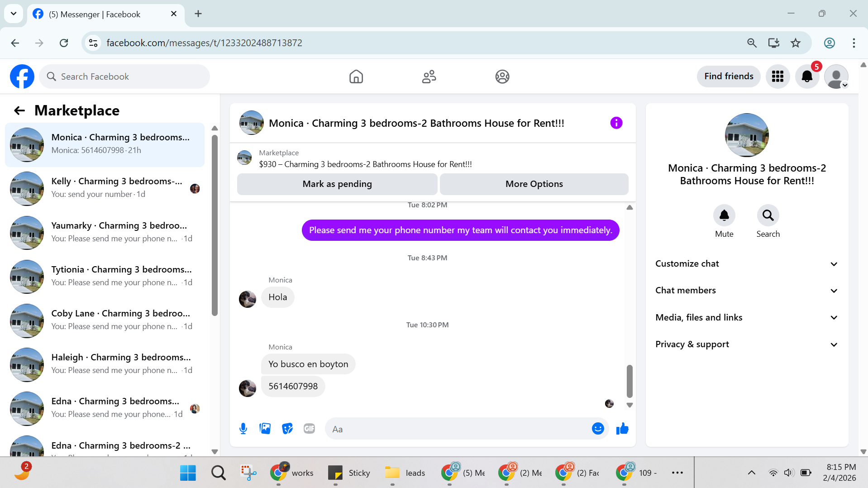Mute this conversation with the bell icon
The width and height of the screenshot is (868, 488).
[724, 215]
